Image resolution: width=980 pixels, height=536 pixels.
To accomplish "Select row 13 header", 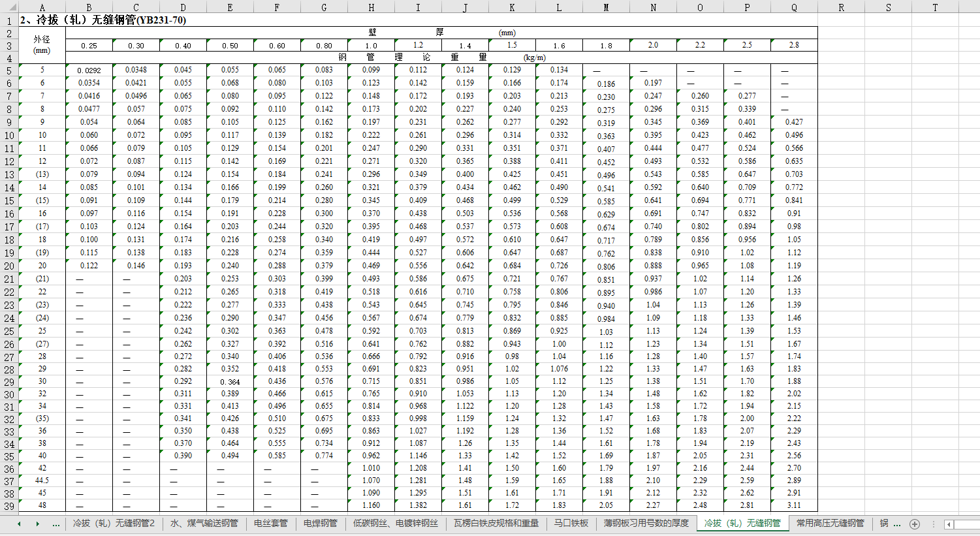I will click(x=9, y=174).
